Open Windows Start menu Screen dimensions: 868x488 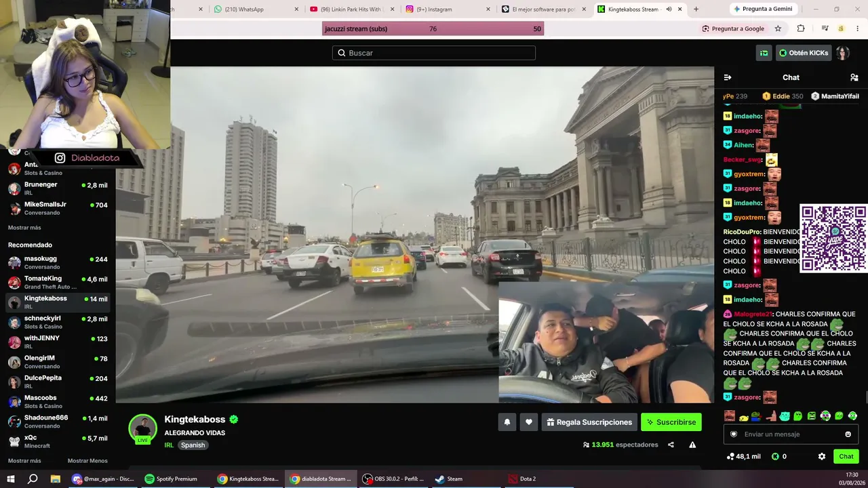coord(11,479)
